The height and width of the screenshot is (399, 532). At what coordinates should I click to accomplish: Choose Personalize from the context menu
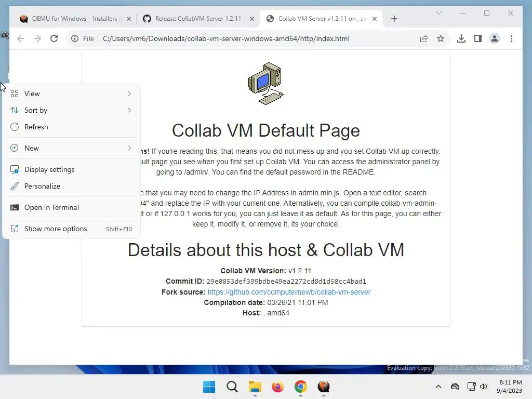[x=71, y=187]
